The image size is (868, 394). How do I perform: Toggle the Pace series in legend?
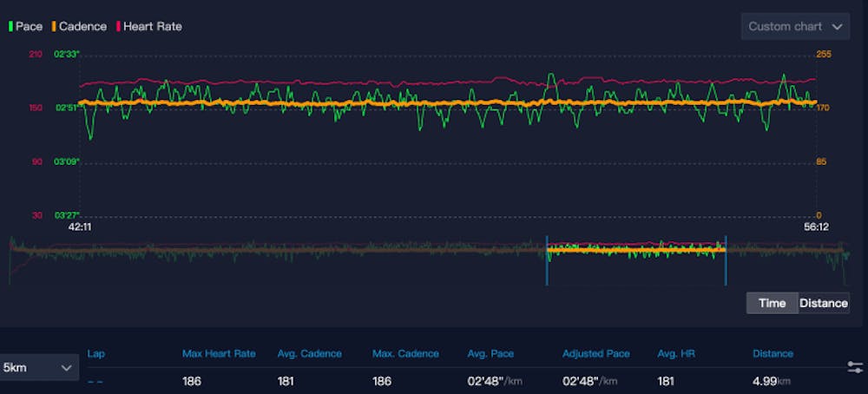tap(25, 26)
